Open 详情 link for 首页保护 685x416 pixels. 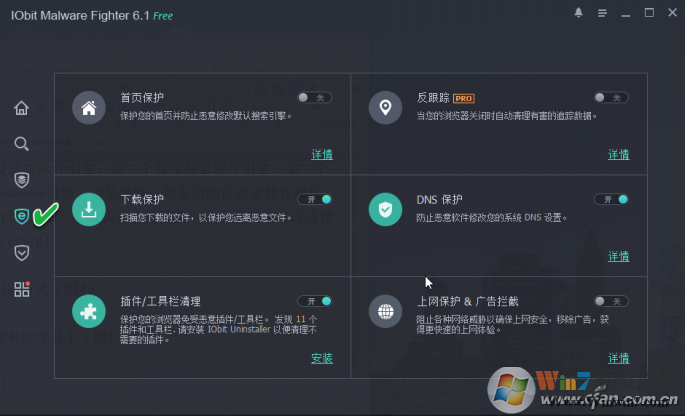point(322,155)
